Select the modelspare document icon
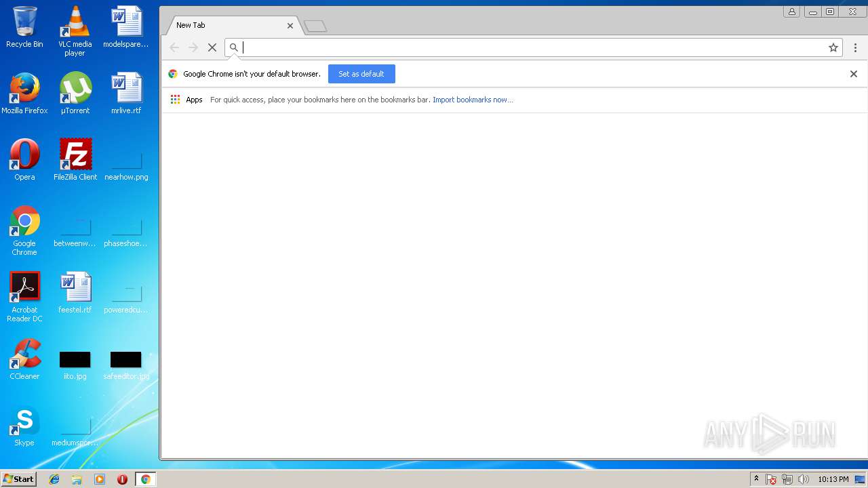The image size is (868, 488). (125, 28)
